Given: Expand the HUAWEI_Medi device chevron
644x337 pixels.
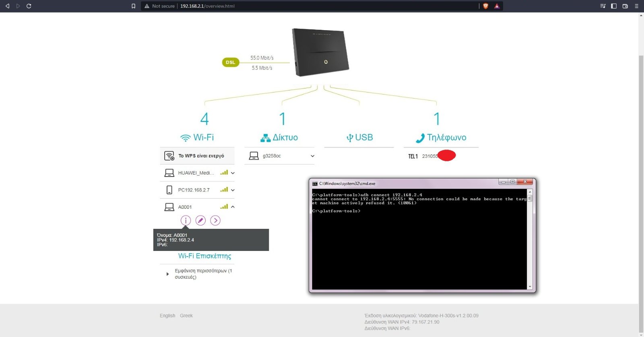Looking at the screenshot, I should (233, 173).
